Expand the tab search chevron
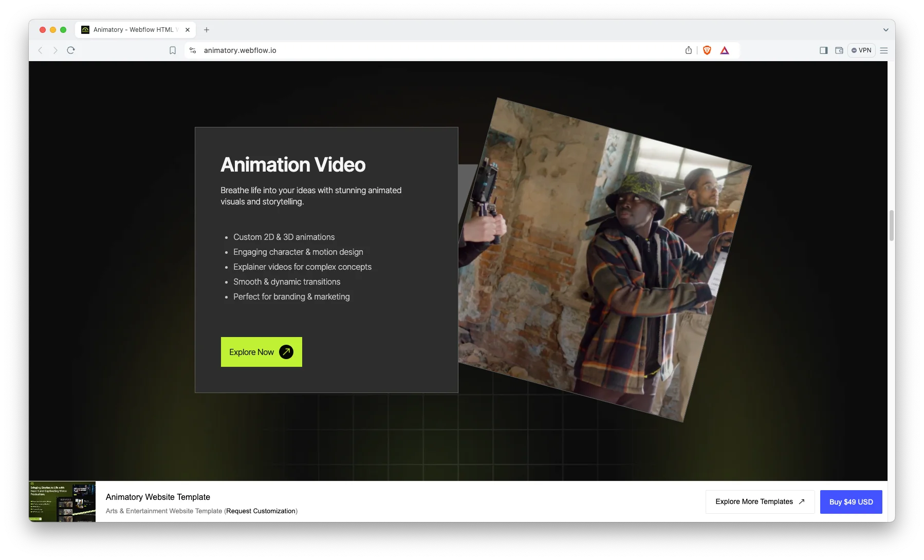The image size is (924, 560). pyautogui.click(x=886, y=30)
